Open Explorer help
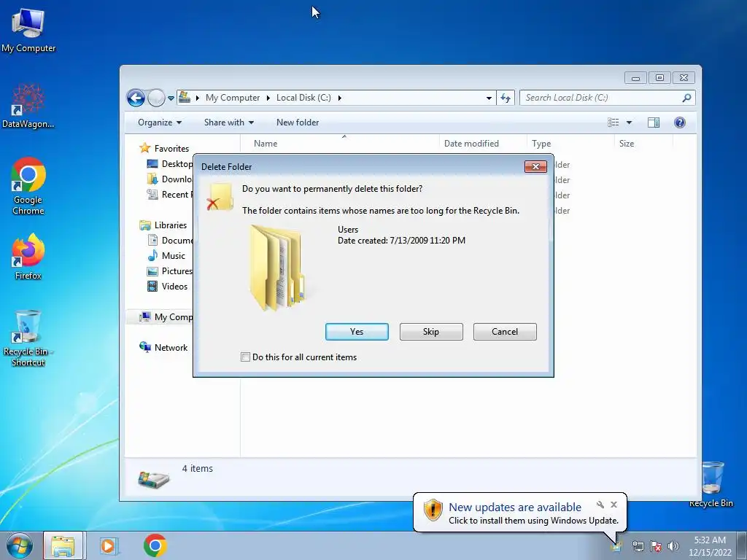 (x=680, y=122)
